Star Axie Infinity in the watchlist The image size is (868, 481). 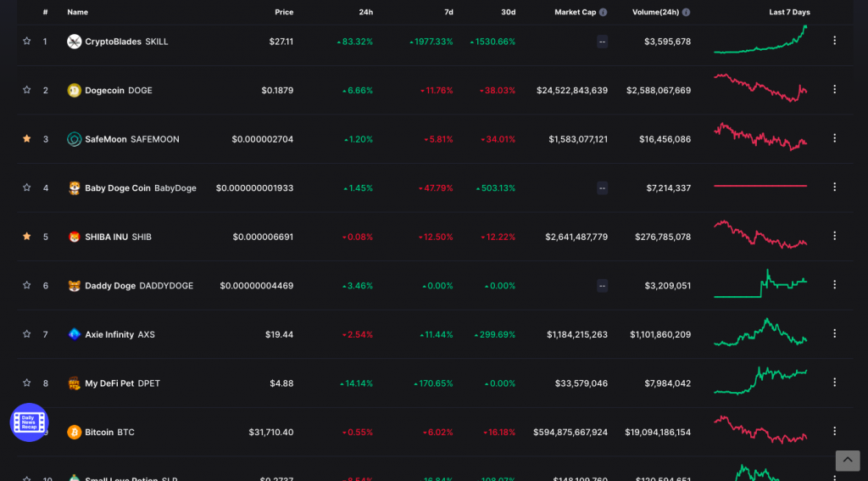26,333
